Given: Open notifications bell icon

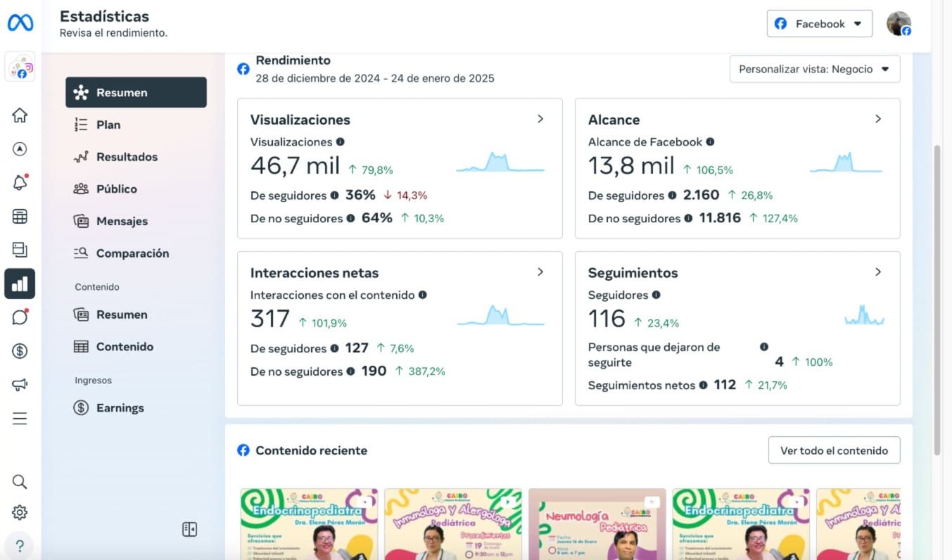Looking at the screenshot, I should click(x=20, y=183).
